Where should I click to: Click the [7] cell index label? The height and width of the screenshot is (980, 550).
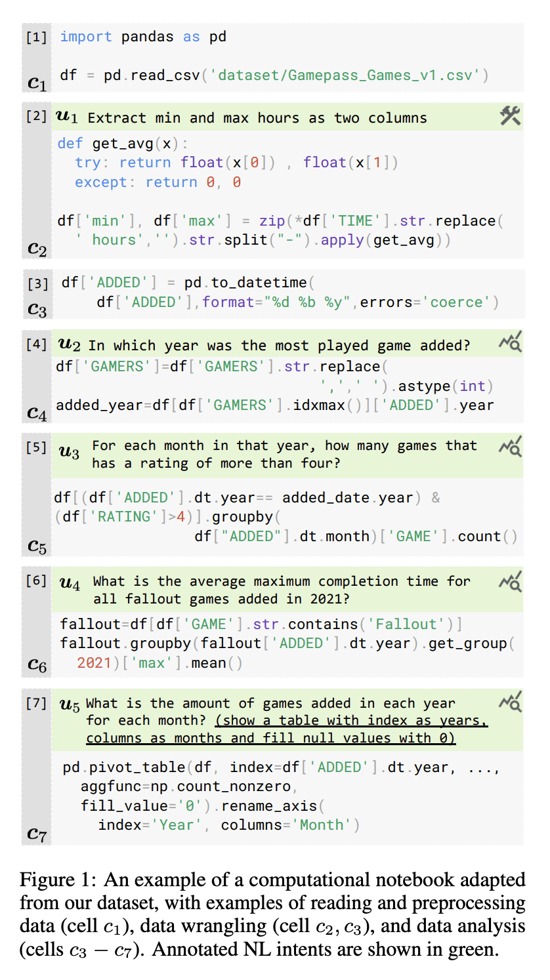point(36,704)
